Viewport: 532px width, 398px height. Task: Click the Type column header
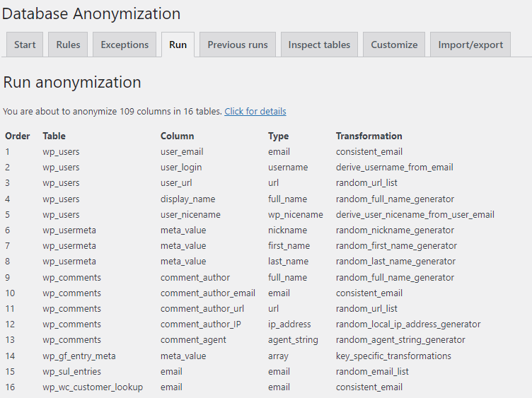tap(278, 136)
